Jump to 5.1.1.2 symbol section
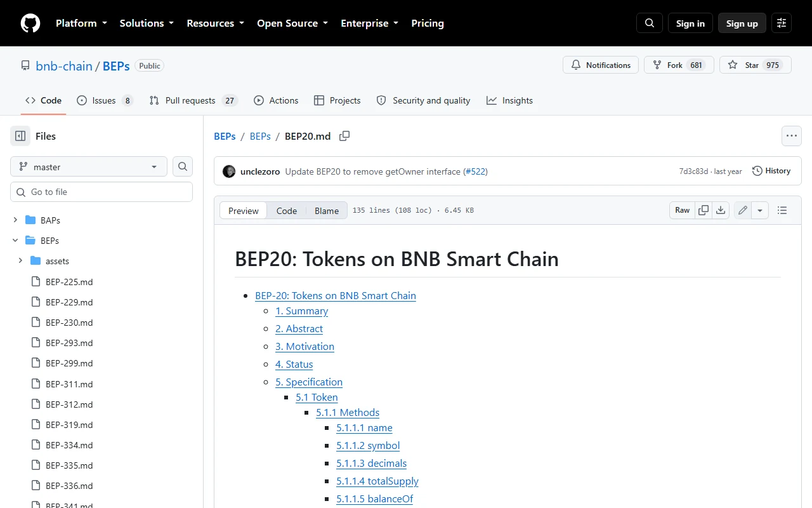812x508 pixels. coord(368,446)
